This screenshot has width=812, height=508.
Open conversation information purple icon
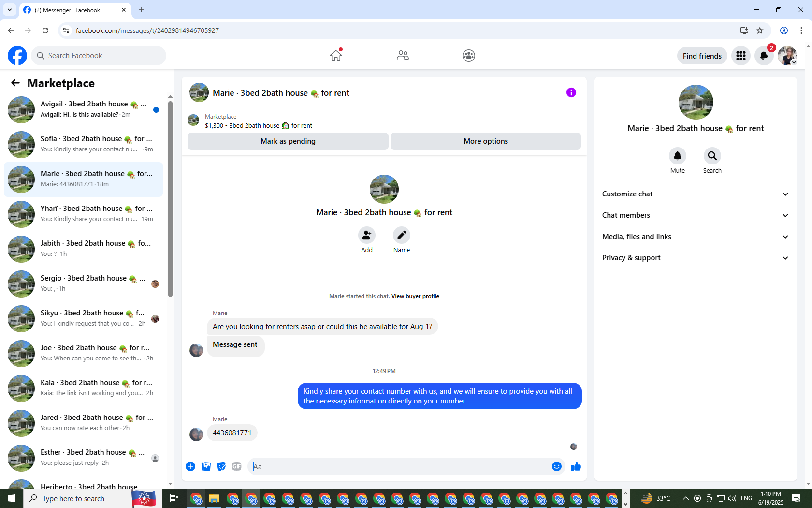571,92
